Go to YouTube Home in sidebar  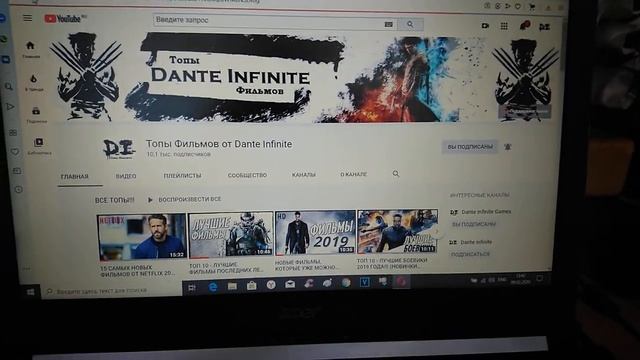pyautogui.click(x=31, y=49)
